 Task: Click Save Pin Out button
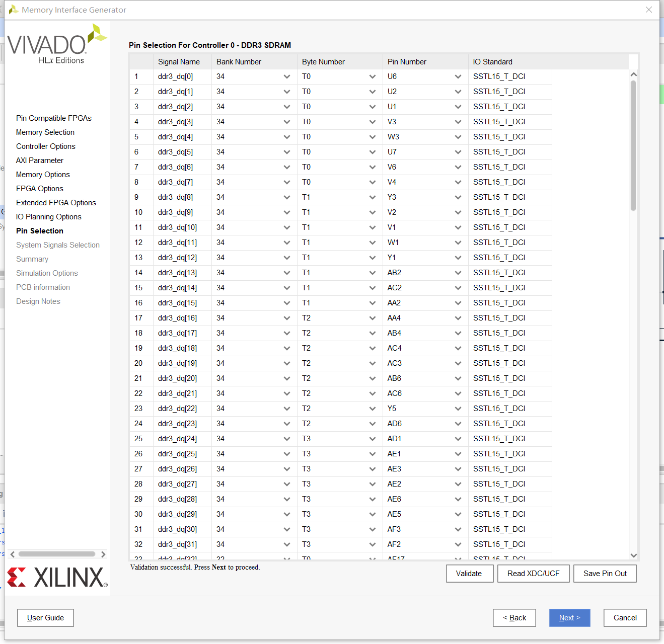[605, 574]
